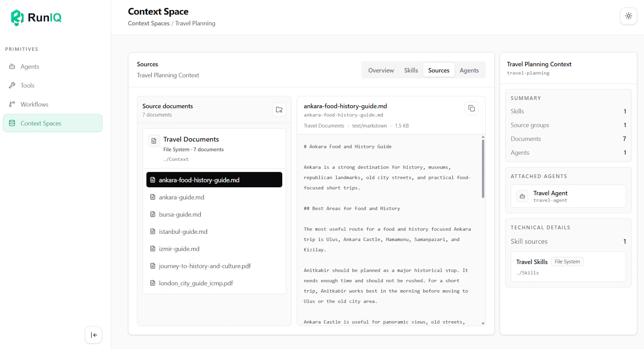This screenshot has width=644, height=349.
Task: Open london_city_guide_icmp.pdf
Action: (x=214, y=283)
